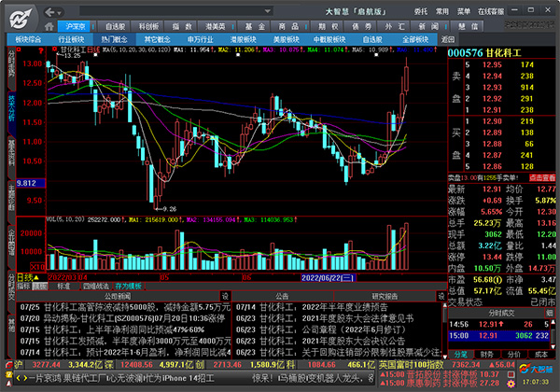Expand the dropdown marker beside 沪深京

pyautogui.click(x=93, y=26)
